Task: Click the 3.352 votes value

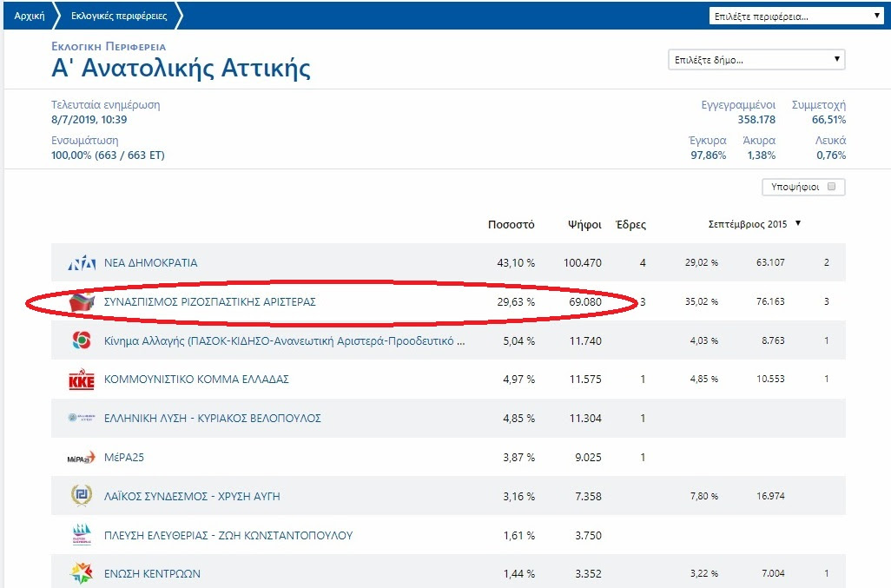Action: coord(588,574)
